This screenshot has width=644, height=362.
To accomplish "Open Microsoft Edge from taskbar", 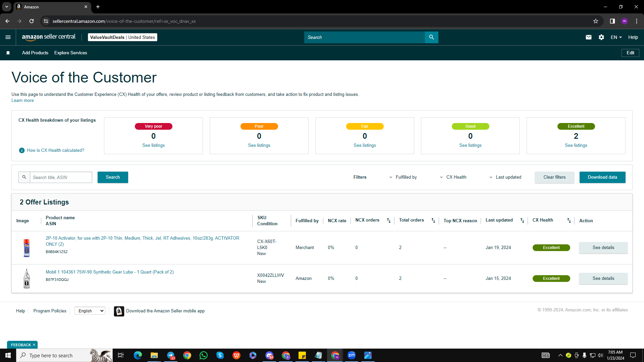I will (138, 355).
